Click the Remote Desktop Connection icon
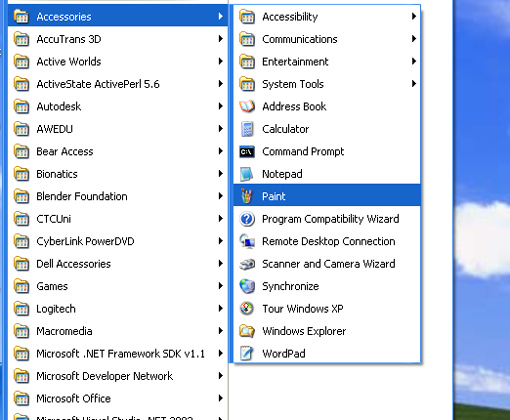Image resolution: width=510 pixels, height=420 pixels. [x=247, y=241]
